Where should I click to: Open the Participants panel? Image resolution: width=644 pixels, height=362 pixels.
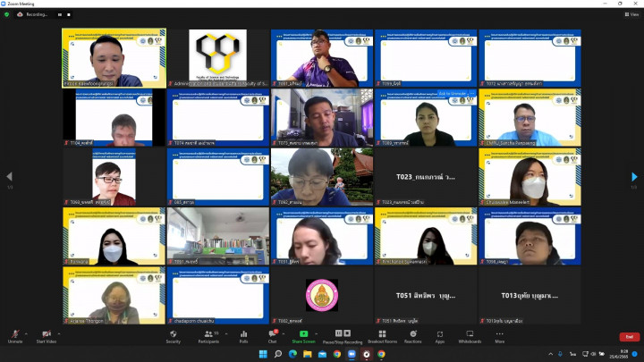[208, 336]
